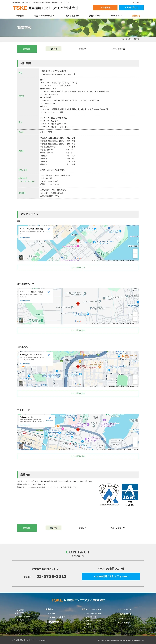Click View larger map on 九州グループ map
The width and height of the screenshot is (156, 644).
click(x=25, y=425)
